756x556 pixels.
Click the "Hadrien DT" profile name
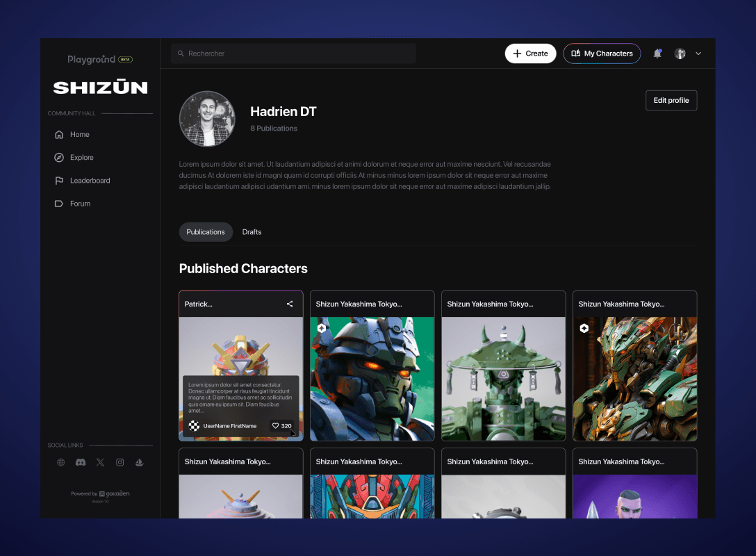click(283, 112)
